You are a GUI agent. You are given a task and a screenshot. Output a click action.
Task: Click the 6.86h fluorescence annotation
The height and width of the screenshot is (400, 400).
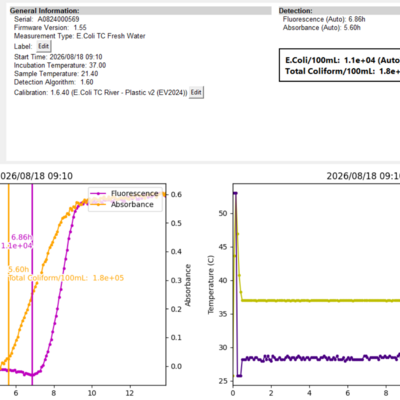click(22, 237)
